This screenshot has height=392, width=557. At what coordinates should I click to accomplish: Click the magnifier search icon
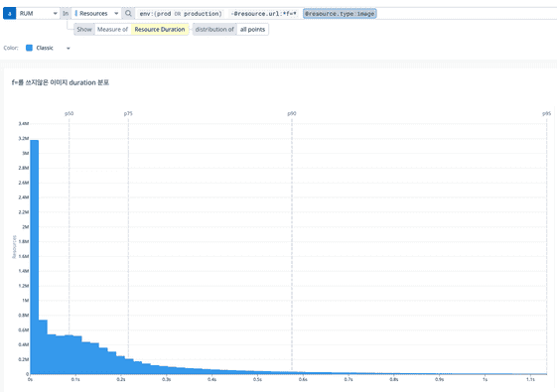coord(128,14)
